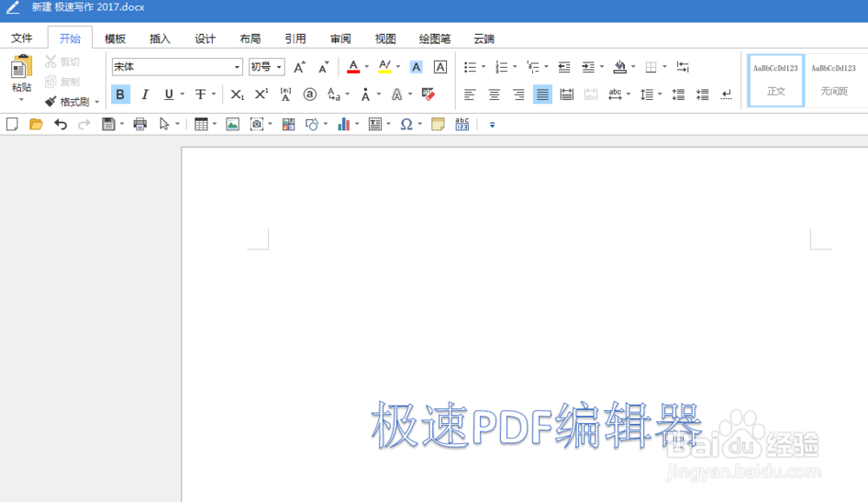Switch to the 布局 tab

[250, 39]
